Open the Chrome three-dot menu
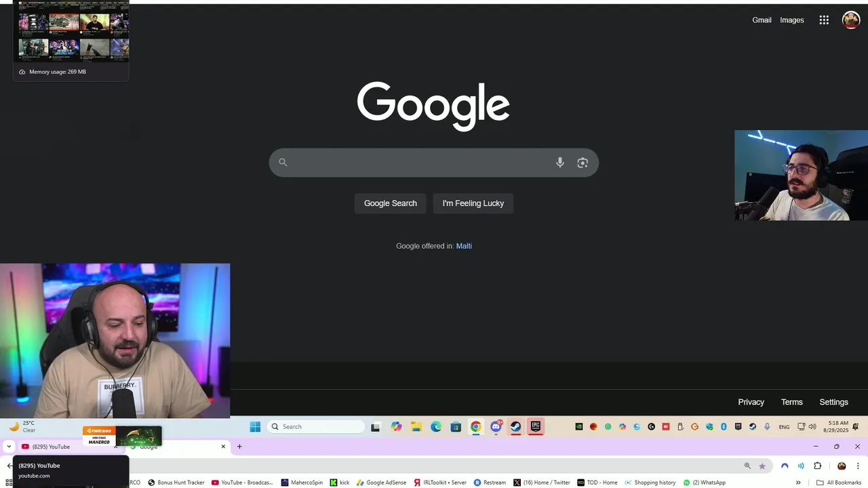Image resolution: width=868 pixels, height=488 pixels. [858, 466]
